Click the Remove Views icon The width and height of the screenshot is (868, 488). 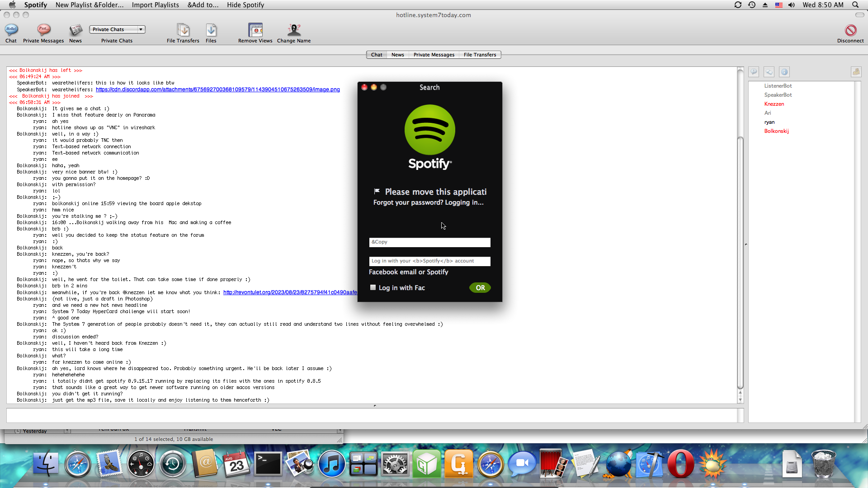point(255,30)
